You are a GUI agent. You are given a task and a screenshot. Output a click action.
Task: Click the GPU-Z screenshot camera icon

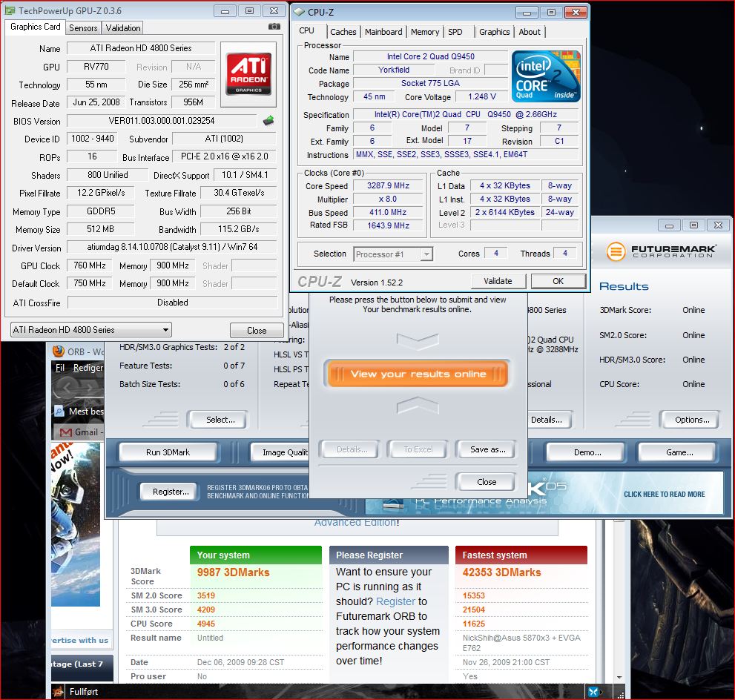tap(274, 27)
